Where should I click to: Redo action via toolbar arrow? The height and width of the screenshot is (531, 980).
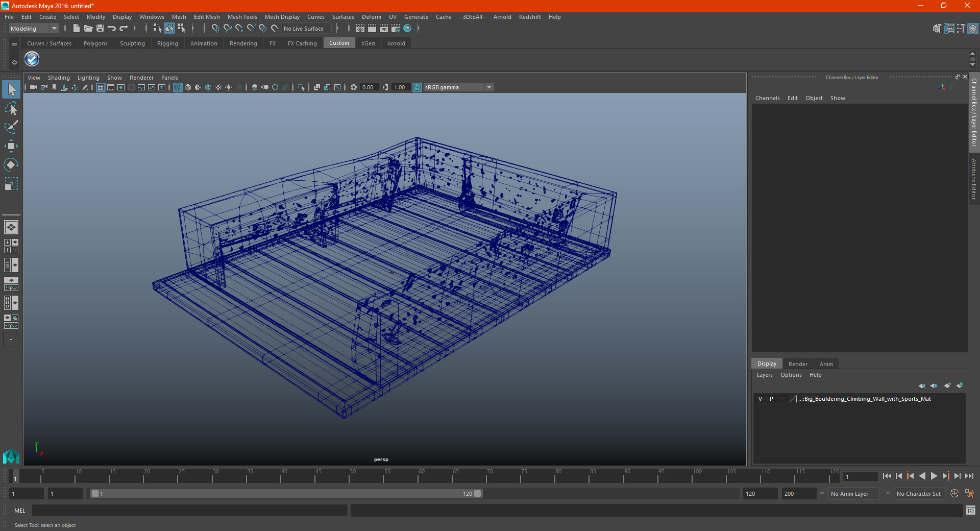pos(124,29)
